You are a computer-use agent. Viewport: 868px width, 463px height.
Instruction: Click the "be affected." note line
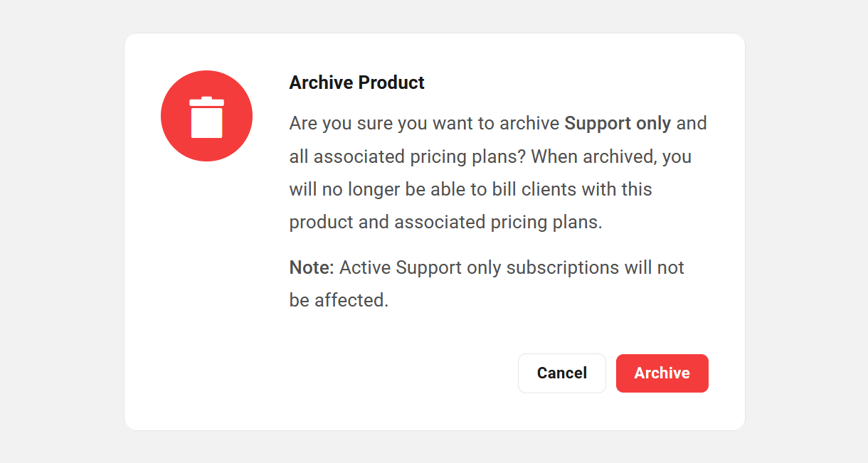coord(339,300)
